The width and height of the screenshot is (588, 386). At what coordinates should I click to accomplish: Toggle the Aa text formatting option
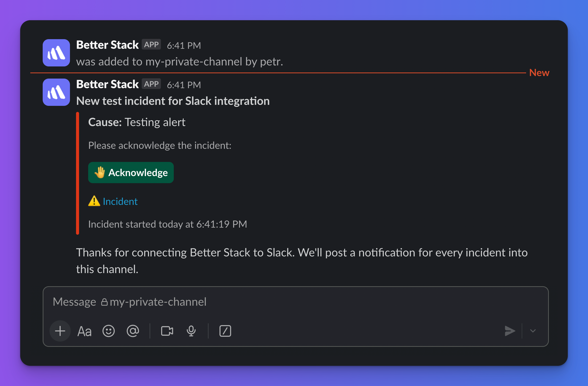point(84,331)
